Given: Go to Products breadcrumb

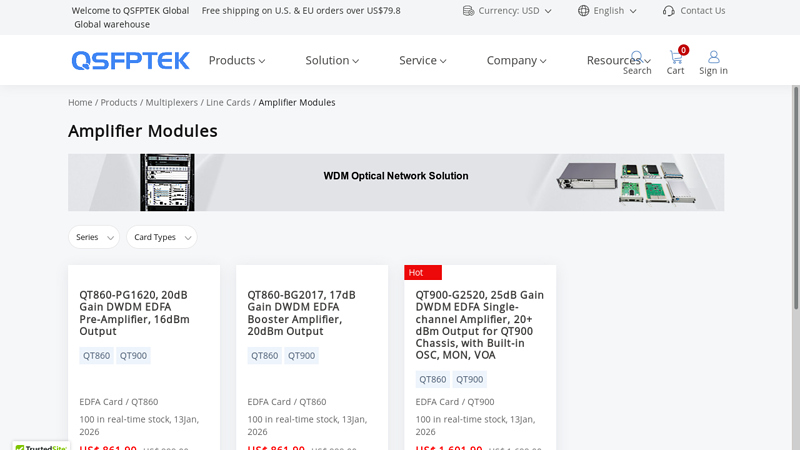Looking at the screenshot, I should tap(119, 102).
